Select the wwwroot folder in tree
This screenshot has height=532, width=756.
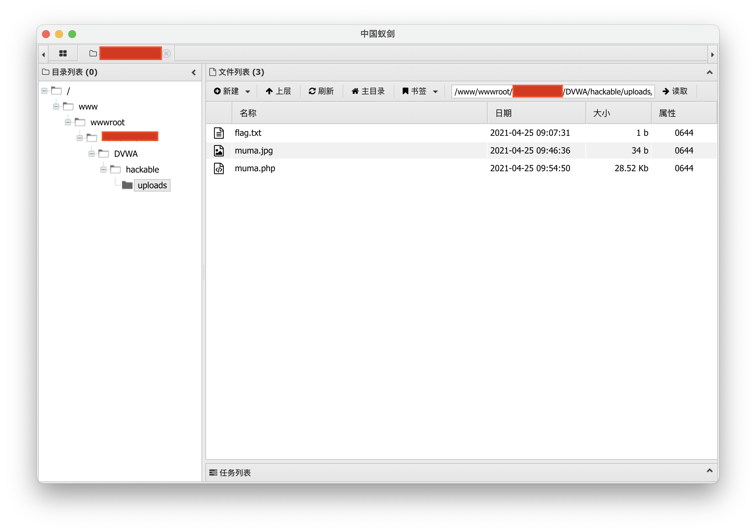[108, 122]
